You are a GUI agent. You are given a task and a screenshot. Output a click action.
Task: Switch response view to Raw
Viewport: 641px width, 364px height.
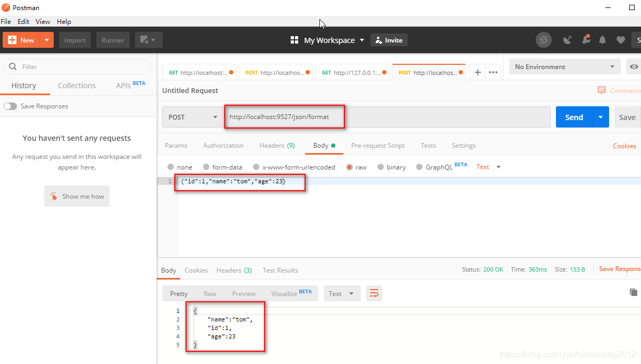coord(210,293)
